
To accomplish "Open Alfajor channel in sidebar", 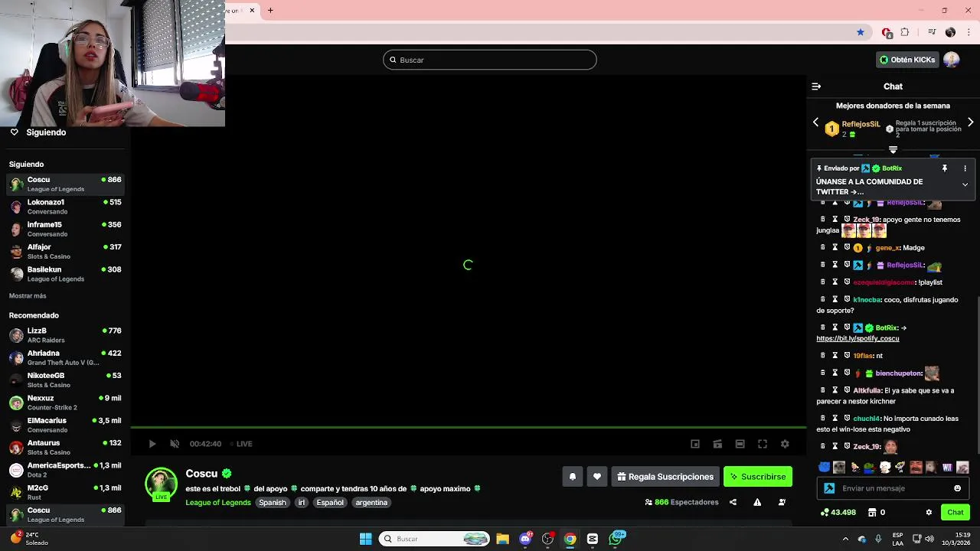I will tap(65, 252).
